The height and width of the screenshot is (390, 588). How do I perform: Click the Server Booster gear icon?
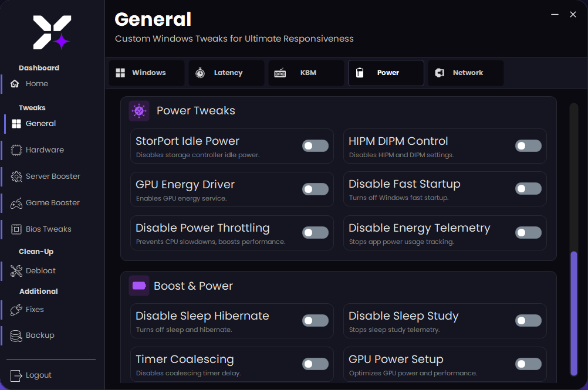15,176
